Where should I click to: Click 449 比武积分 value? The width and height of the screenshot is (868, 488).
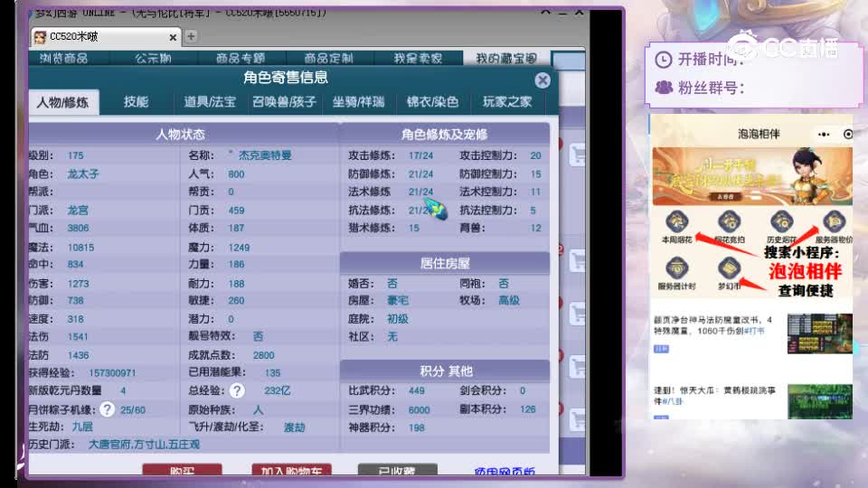click(x=416, y=390)
